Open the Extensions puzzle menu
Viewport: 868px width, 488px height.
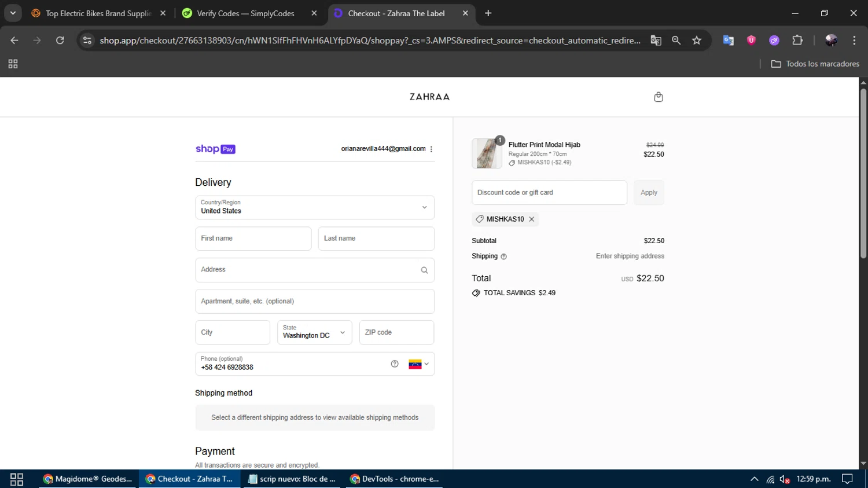coord(797,41)
